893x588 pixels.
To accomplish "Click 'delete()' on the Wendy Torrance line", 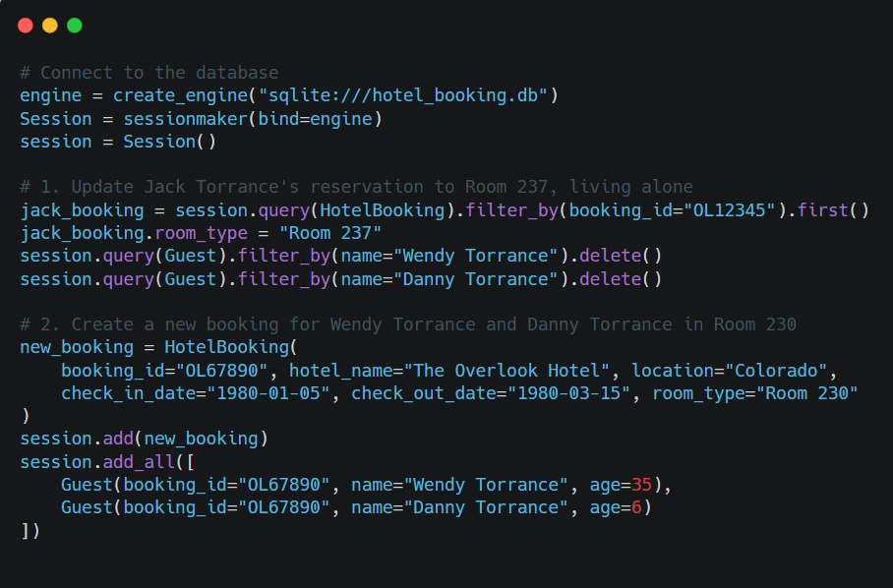I will [x=621, y=257].
